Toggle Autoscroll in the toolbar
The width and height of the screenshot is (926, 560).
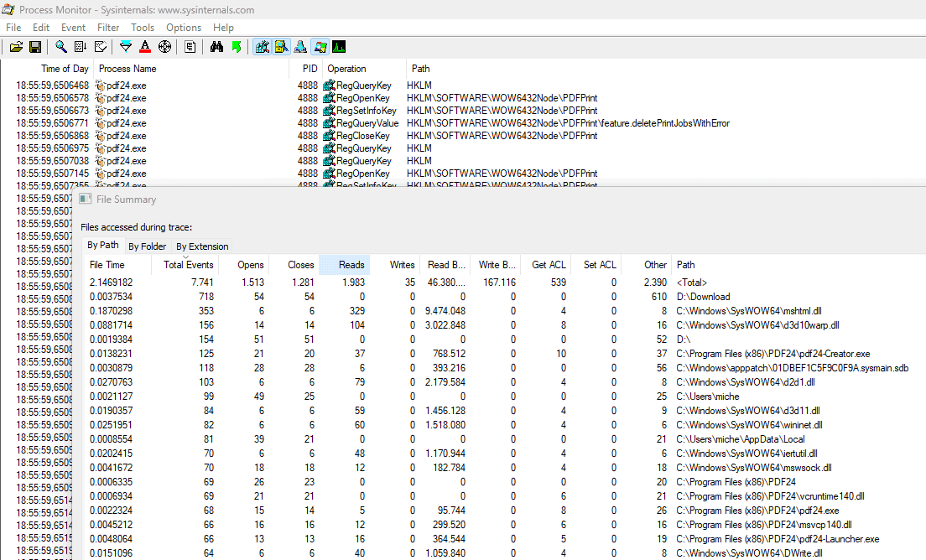pyautogui.click(x=81, y=47)
